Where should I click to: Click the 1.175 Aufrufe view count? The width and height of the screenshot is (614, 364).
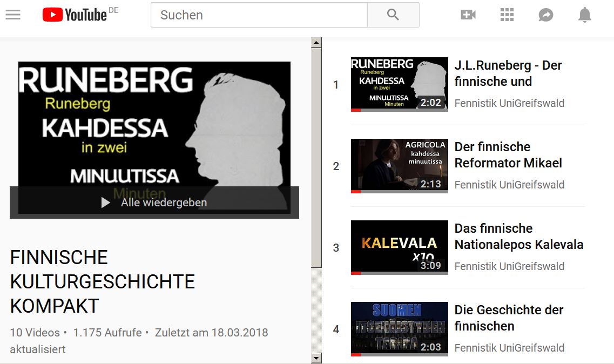click(107, 333)
